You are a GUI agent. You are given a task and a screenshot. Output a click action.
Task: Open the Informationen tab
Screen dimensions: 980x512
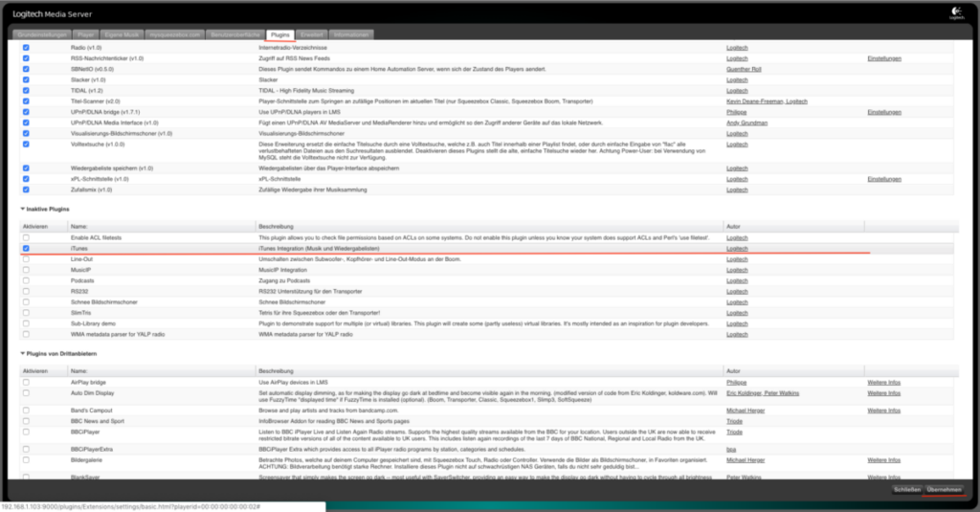click(x=350, y=35)
